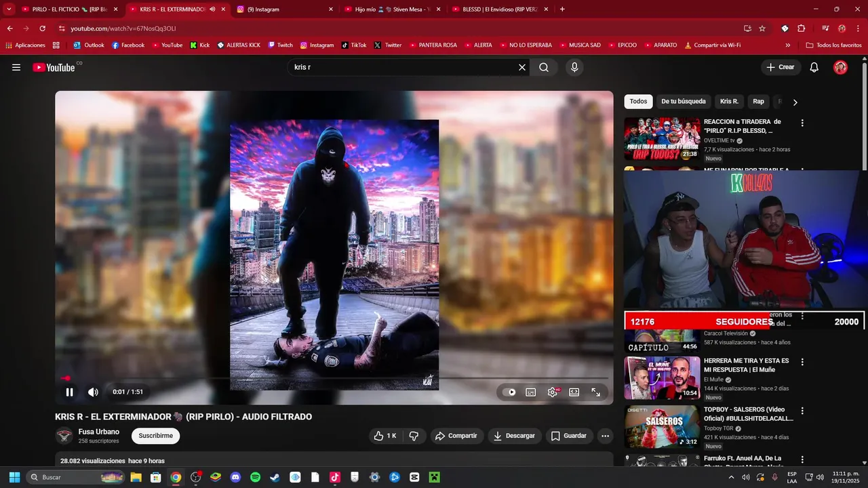Expand the tab search dropdown arrow
Viewport: 868px width, 488px height.
point(9,9)
